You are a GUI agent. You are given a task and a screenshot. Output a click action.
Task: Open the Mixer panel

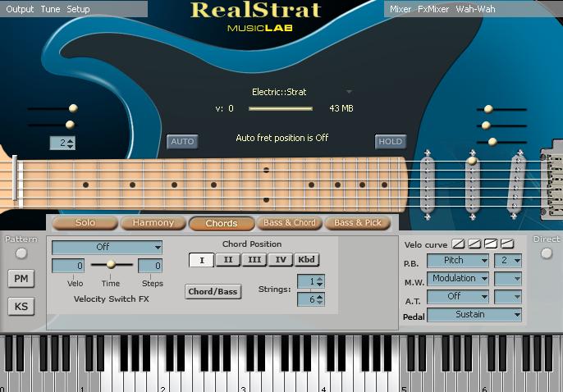tap(401, 9)
